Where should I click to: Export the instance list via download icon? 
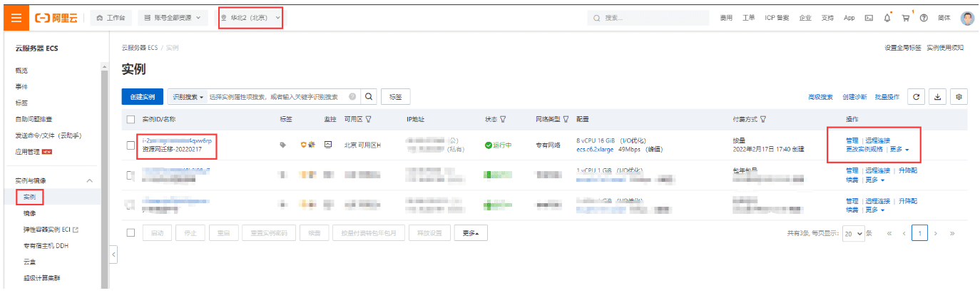(938, 97)
